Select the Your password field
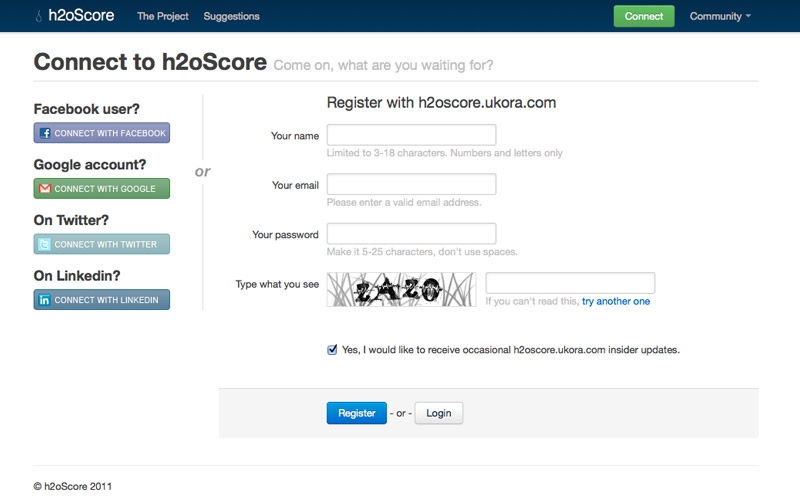The height and width of the screenshot is (500, 800). point(411,234)
